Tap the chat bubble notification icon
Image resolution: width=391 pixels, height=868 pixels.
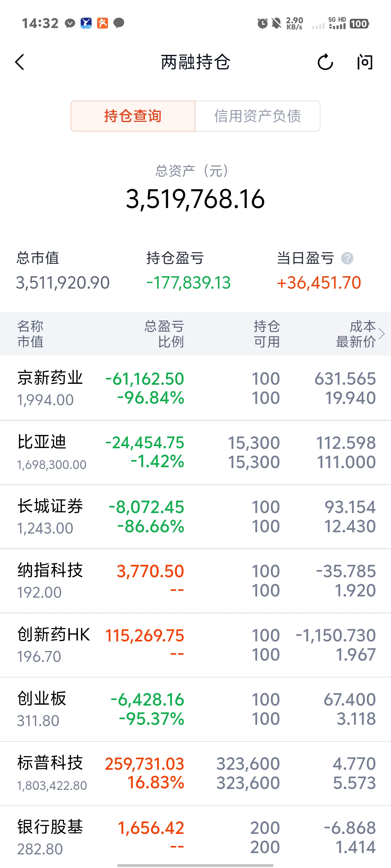(x=119, y=23)
